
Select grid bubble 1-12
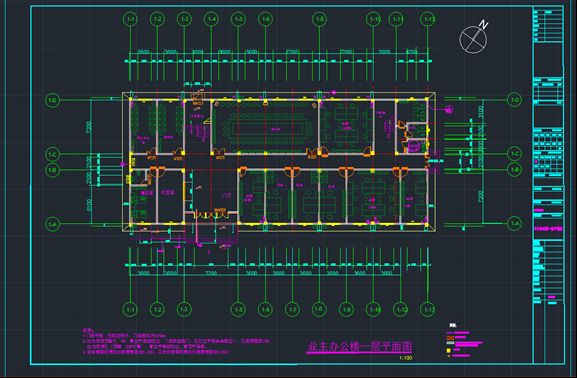tap(401, 310)
